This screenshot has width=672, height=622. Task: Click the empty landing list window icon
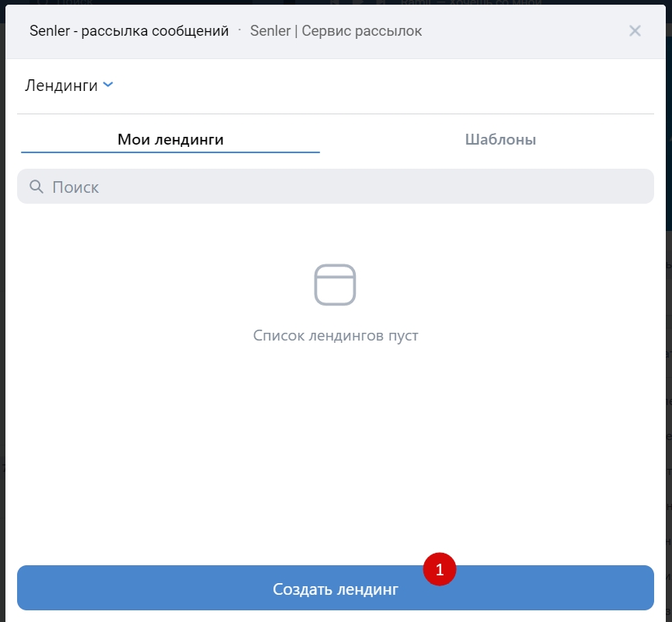coord(335,285)
